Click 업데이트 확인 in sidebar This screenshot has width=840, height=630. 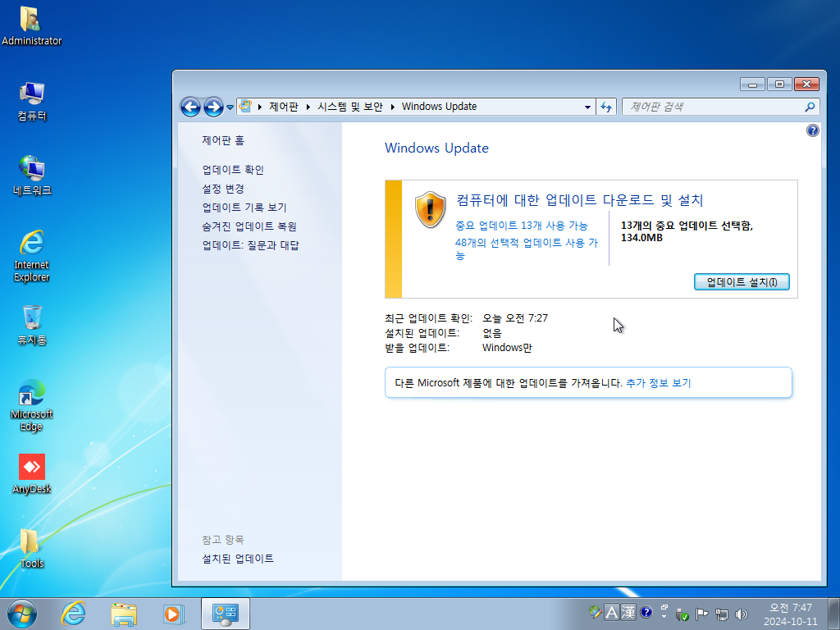tap(232, 170)
